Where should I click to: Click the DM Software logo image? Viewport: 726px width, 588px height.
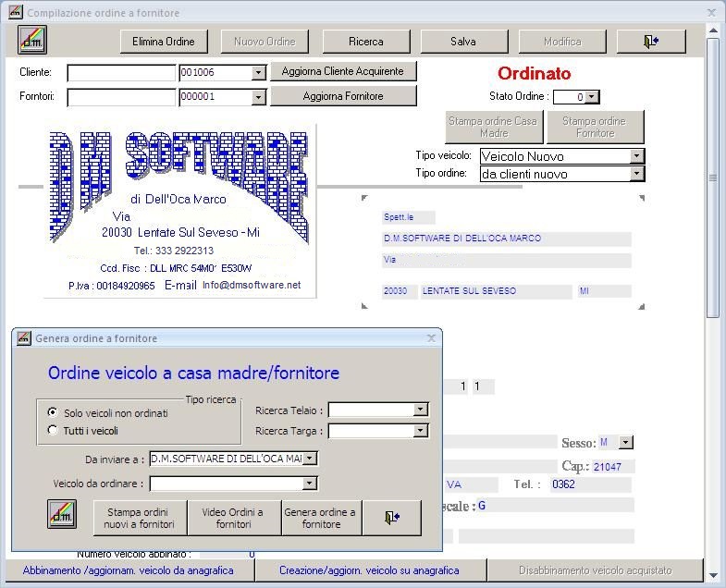click(179, 211)
